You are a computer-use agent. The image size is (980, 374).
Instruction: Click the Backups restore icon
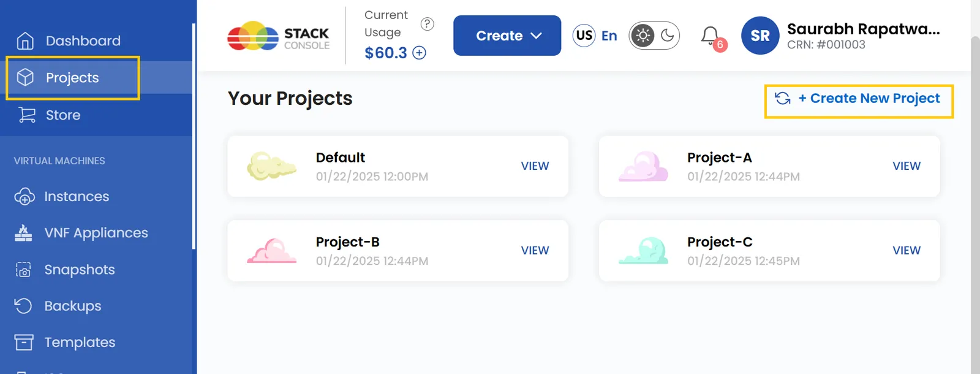click(x=23, y=306)
